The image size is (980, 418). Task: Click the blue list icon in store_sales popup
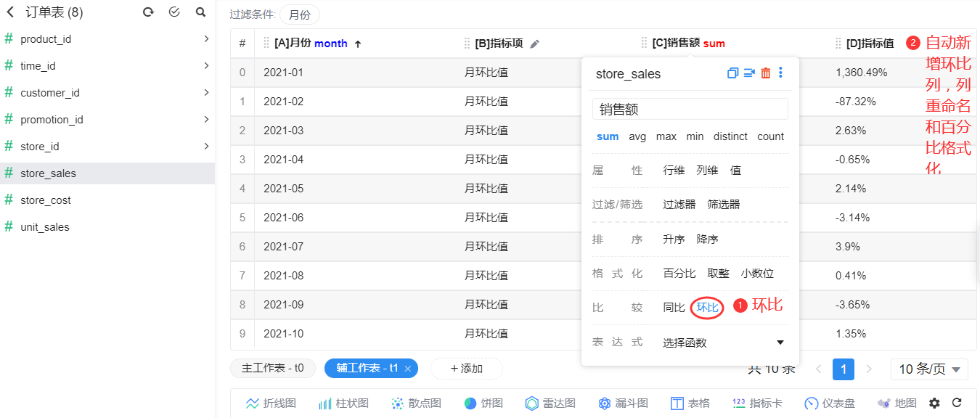[x=749, y=73]
